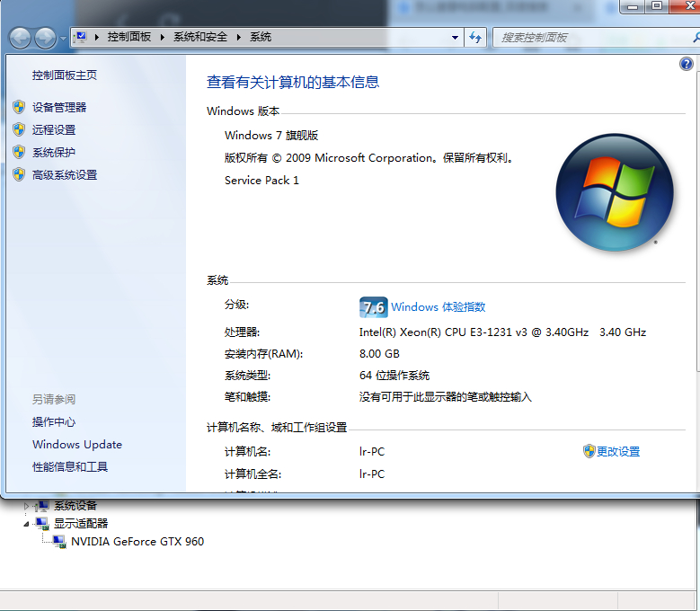Click the computer icon in the address bar

[x=80, y=37]
